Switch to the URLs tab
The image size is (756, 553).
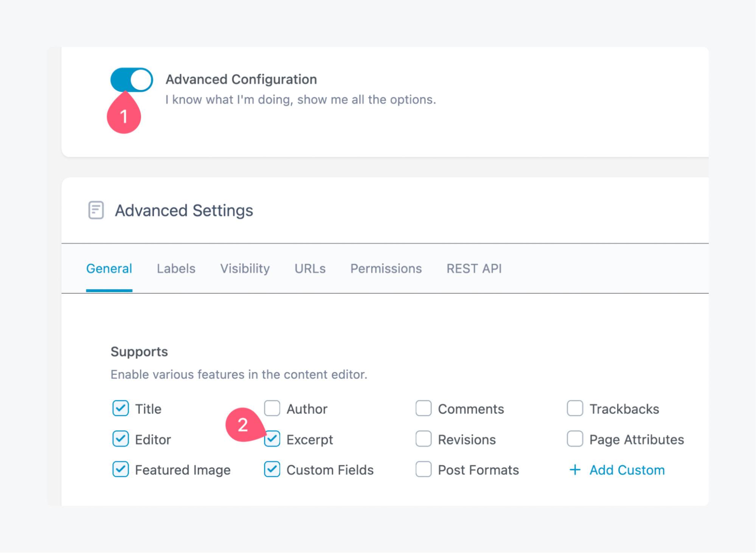point(310,268)
